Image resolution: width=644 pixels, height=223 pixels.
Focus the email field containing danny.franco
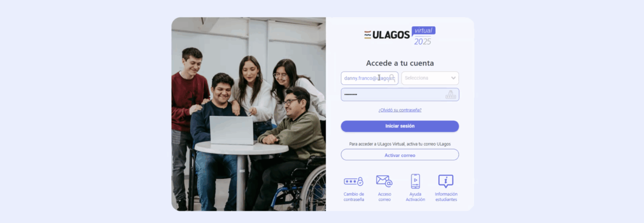pos(370,78)
